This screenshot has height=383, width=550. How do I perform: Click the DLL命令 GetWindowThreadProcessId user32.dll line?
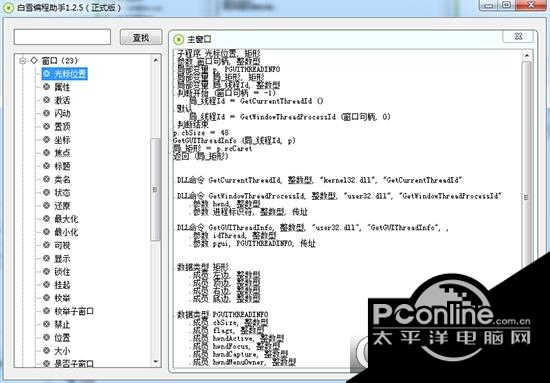coord(340,196)
